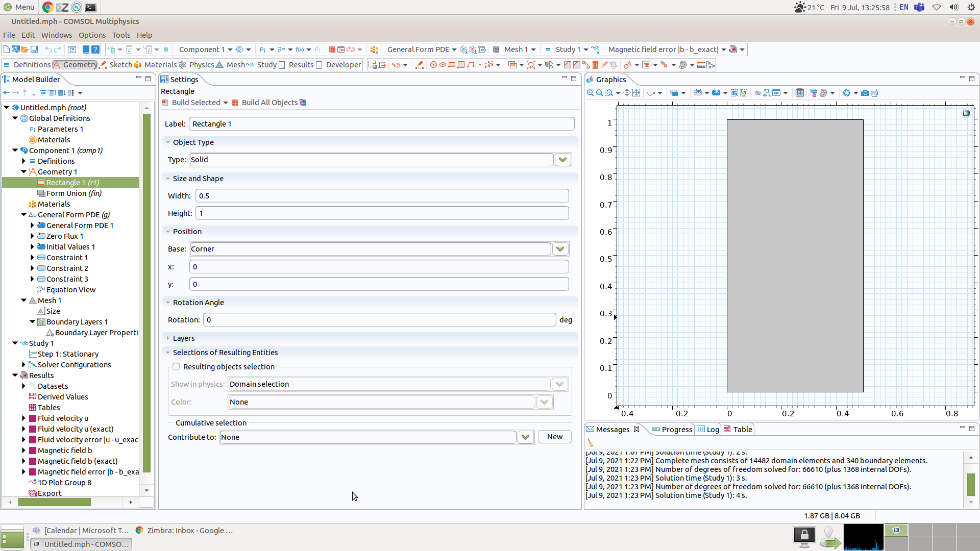Screen dimensions: 980x551
Task: Click the Move Up arrow in Model Builder
Action: click(x=24, y=93)
